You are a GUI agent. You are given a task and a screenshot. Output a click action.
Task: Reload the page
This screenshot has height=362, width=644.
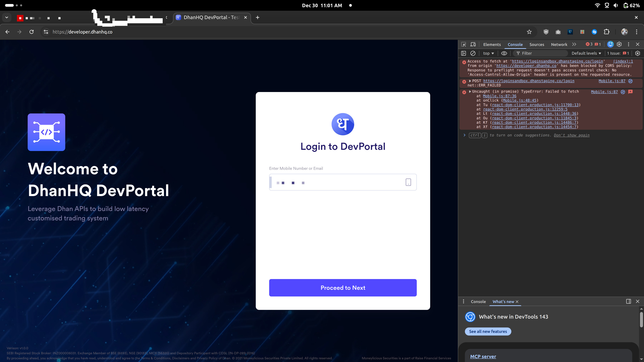pos(32,32)
